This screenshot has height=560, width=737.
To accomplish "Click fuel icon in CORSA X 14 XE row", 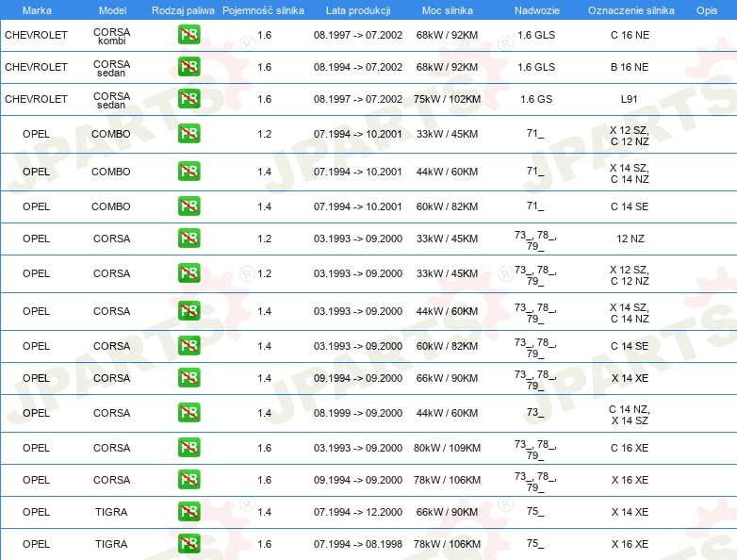I will pos(188,377).
